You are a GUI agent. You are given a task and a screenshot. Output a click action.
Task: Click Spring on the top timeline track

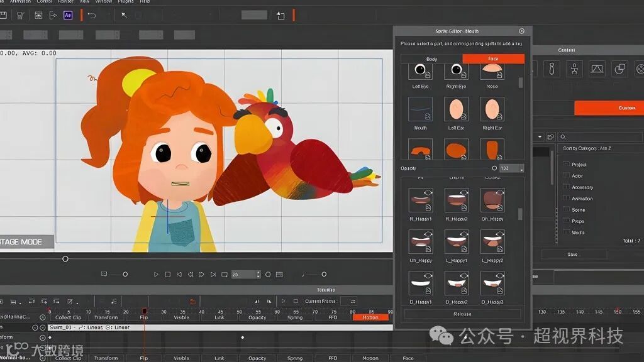click(x=295, y=317)
